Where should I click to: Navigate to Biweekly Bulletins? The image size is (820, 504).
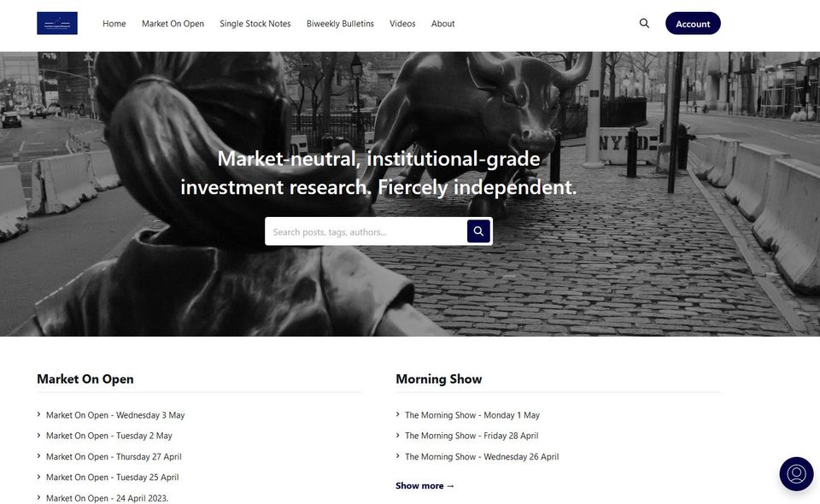pyautogui.click(x=340, y=24)
